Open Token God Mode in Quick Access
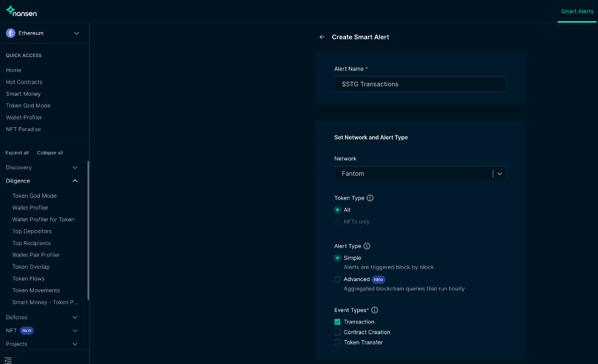 28,106
